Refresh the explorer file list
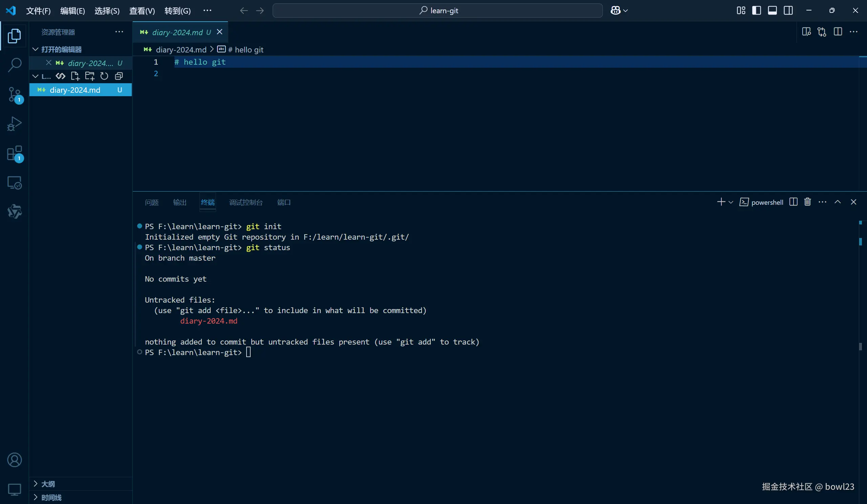This screenshot has width=867, height=504. (104, 76)
